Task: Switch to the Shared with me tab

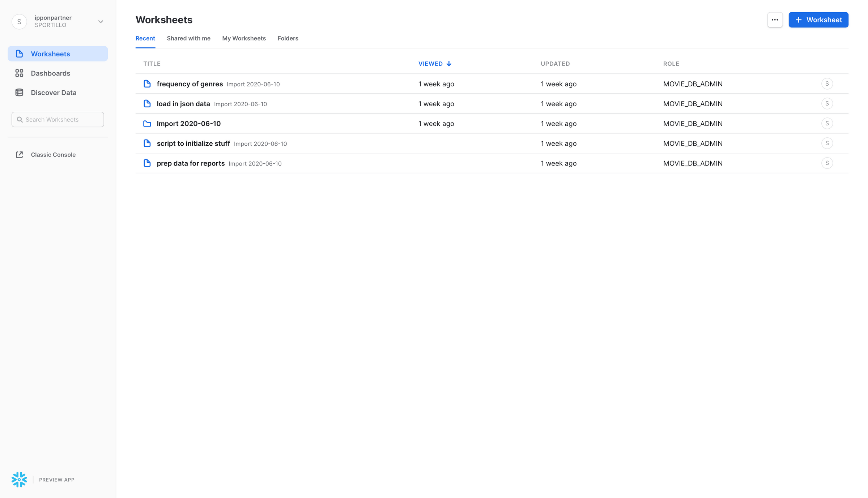Action: [x=188, y=38]
